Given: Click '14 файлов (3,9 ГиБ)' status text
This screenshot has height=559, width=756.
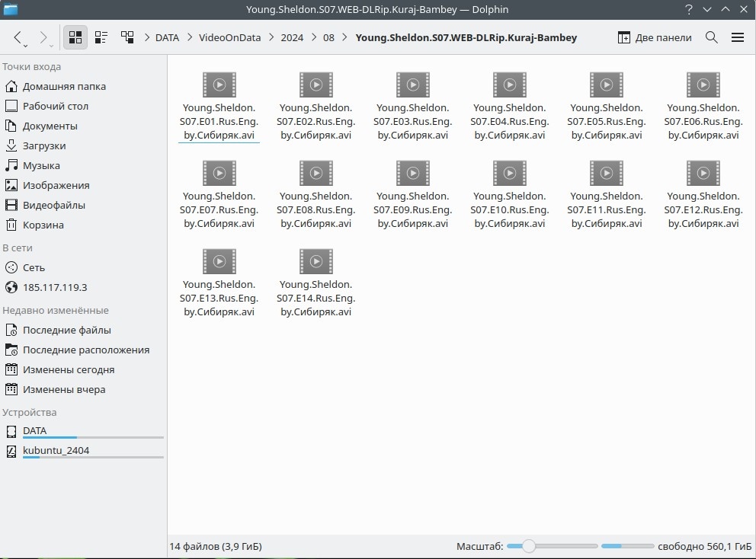Looking at the screenshot, I should click(216, 547).
